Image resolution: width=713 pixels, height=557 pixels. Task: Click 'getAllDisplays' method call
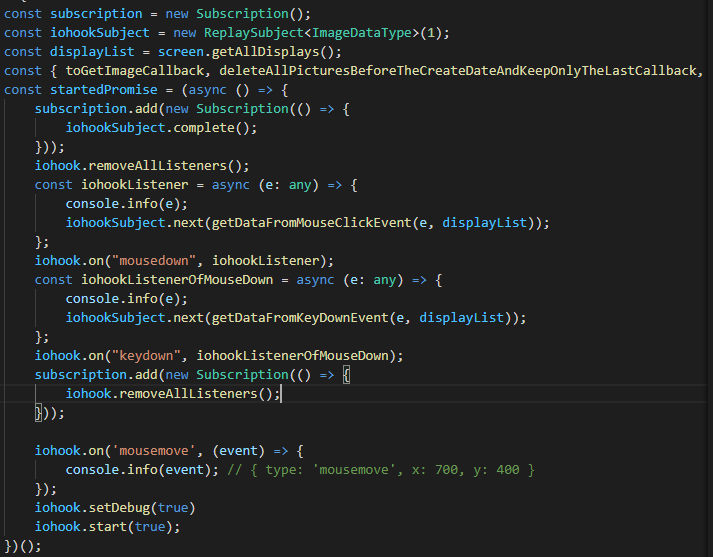(266, 52)
